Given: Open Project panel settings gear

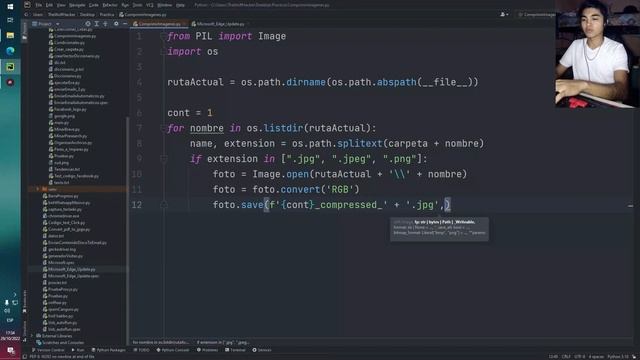Looking at the screenshot, I should [116, 24].
